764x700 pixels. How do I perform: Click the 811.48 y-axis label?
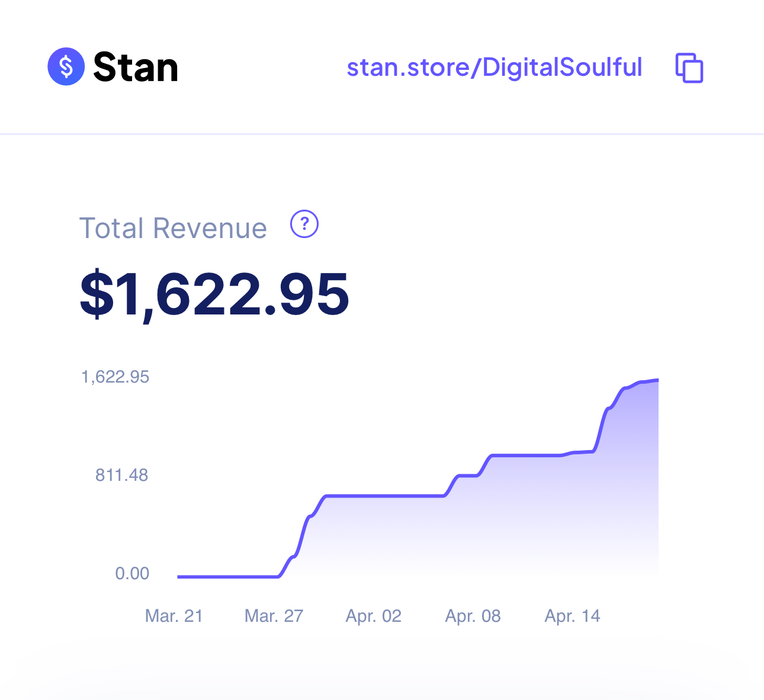click(x=122, y=475)
